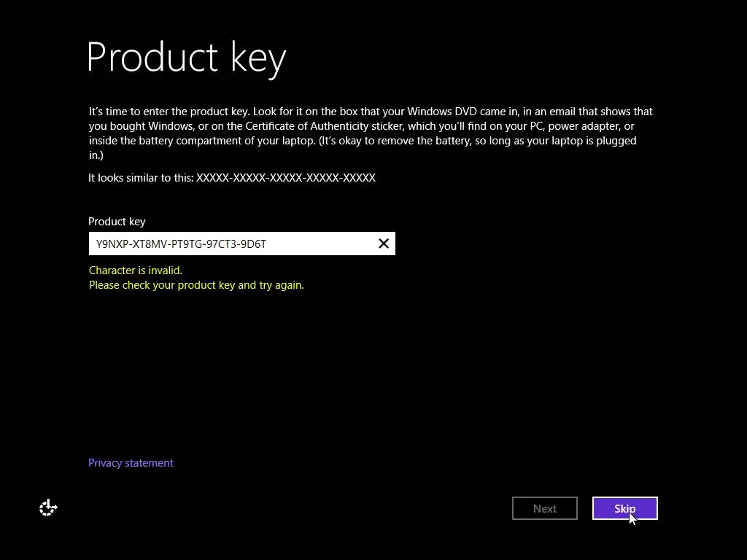Screen dimensions: 747x560
Task: Click "Please check your product key" message
Action: tap(196, 285)
